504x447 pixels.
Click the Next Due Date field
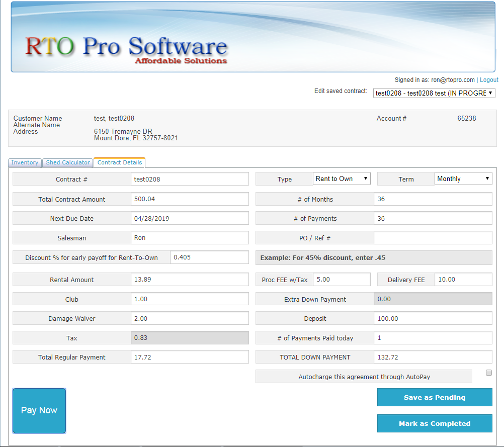click(x=189, y=219)
